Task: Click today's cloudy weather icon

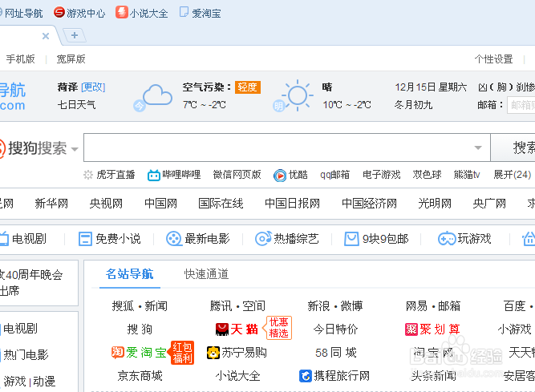Action: click(x=157, y=95)
